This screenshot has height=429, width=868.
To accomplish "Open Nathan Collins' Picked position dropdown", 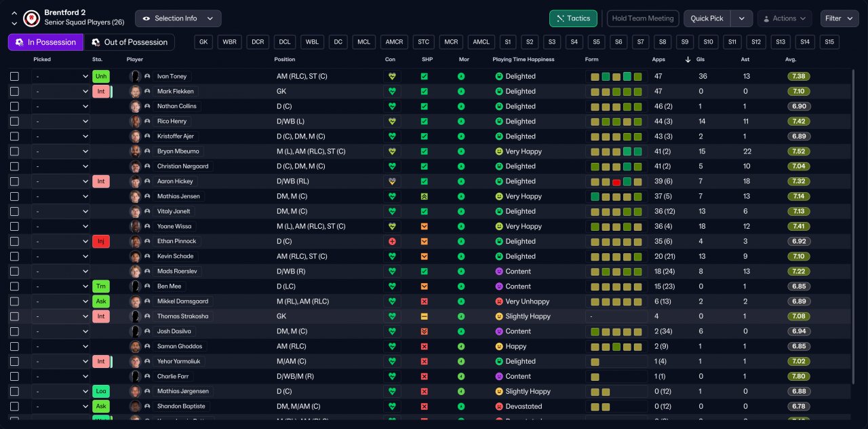I will [60, 107].
